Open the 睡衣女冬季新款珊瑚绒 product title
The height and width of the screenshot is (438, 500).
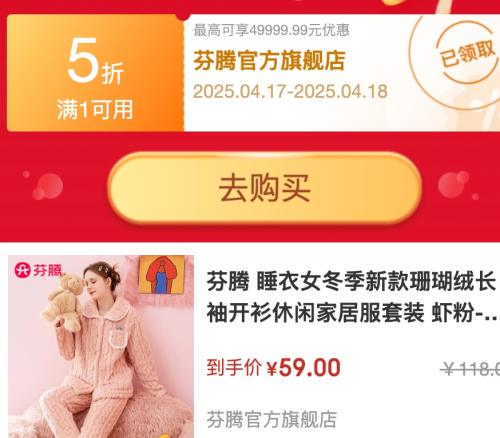[x=352, y=297]
